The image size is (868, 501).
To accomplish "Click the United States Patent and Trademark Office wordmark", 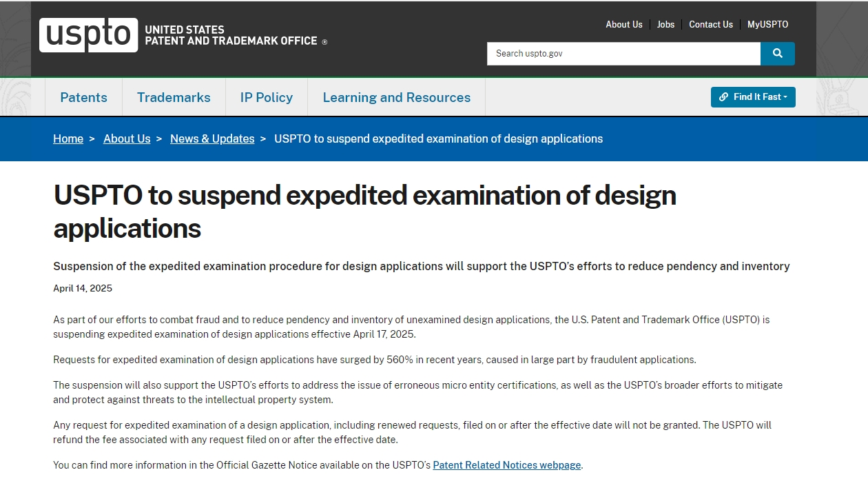I will pyautogui.click(x=231, y=35).
